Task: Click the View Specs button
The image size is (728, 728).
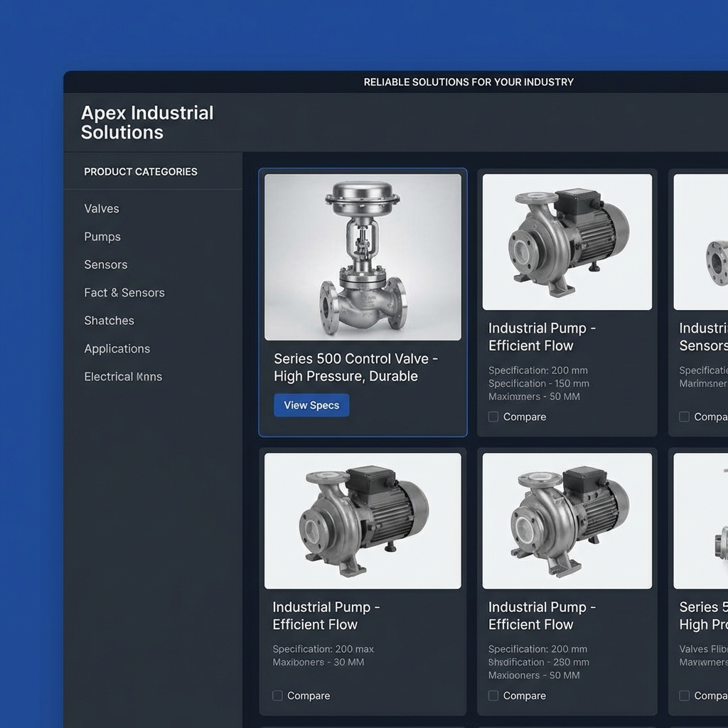Action: tap(311, 405)
